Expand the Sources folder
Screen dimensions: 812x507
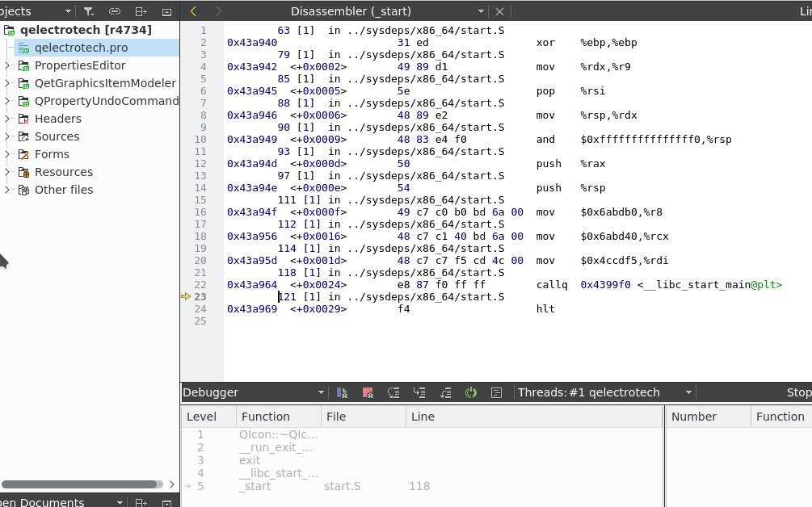tap(7, 136)
